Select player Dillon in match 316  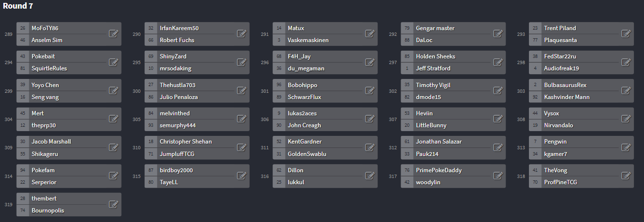296,170
